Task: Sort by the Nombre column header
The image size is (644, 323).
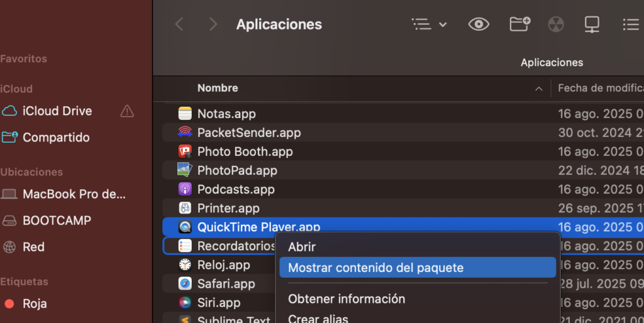Action: (x=218, y=89)
